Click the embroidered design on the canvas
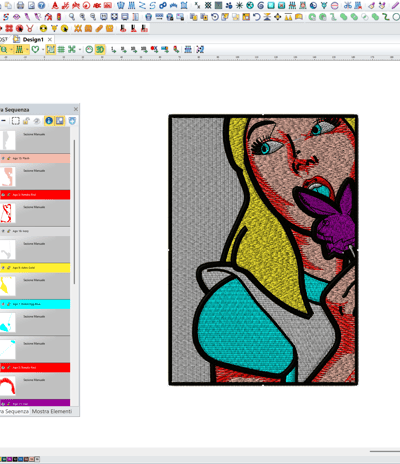The image size is (400, 464). click(263, 250)
